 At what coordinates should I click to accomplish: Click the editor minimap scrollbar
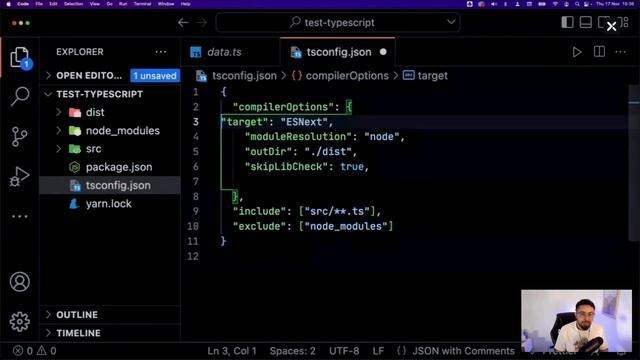click(634, 163)
